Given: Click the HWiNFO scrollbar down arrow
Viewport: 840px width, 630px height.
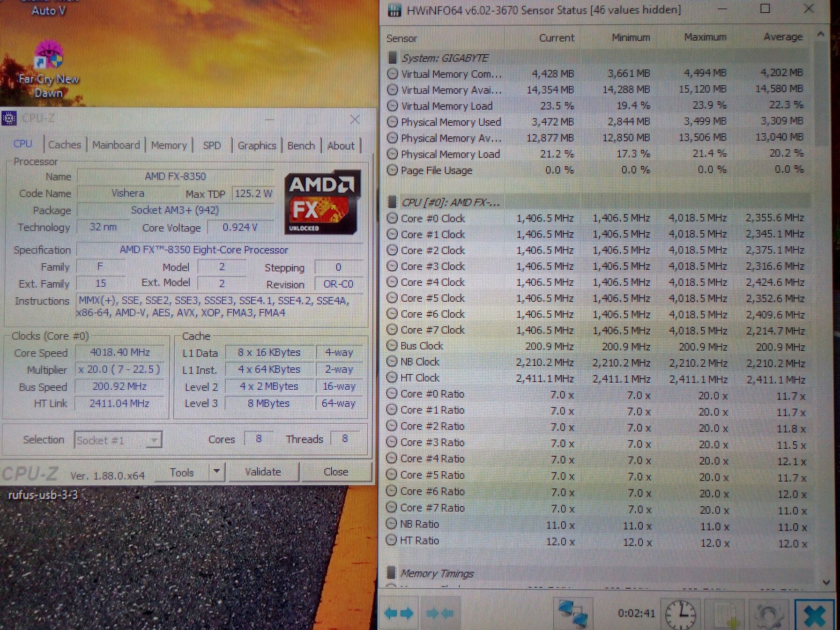Looking at the screenshot, I should 826,582.
